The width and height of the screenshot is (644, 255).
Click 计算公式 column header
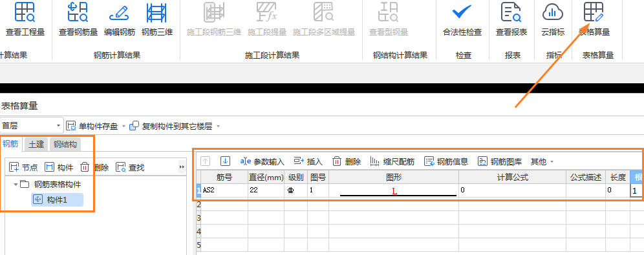point(512,177)
